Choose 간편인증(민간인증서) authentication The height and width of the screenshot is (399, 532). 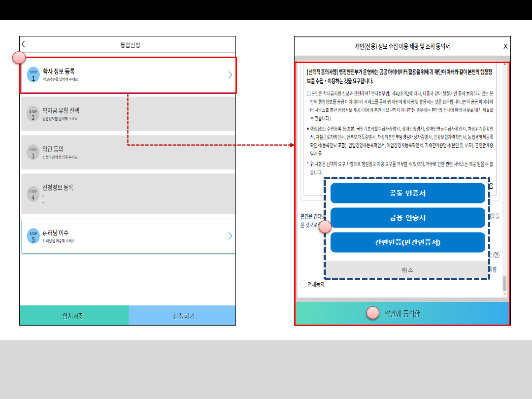point(407,242)
